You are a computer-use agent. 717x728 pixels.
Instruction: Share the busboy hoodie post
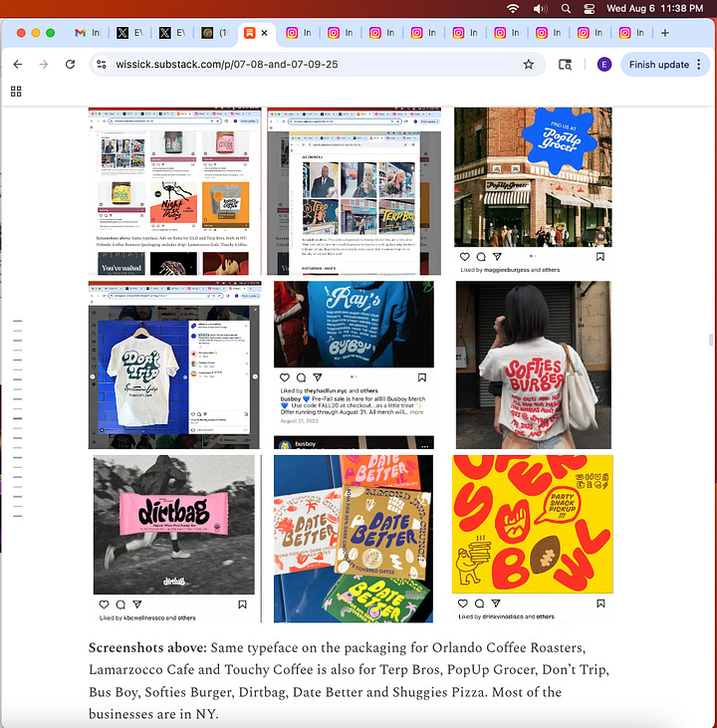pos(317,377)
